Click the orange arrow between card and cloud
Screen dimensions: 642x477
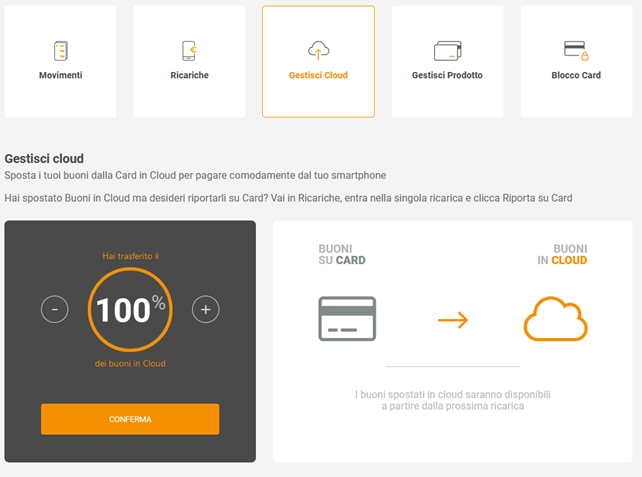click(453, 320)
